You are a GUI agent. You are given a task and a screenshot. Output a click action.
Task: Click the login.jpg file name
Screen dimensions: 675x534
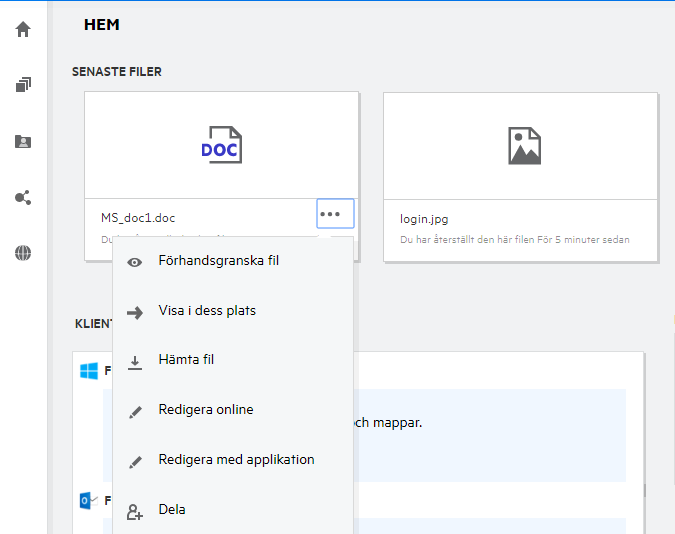point(425,218)
